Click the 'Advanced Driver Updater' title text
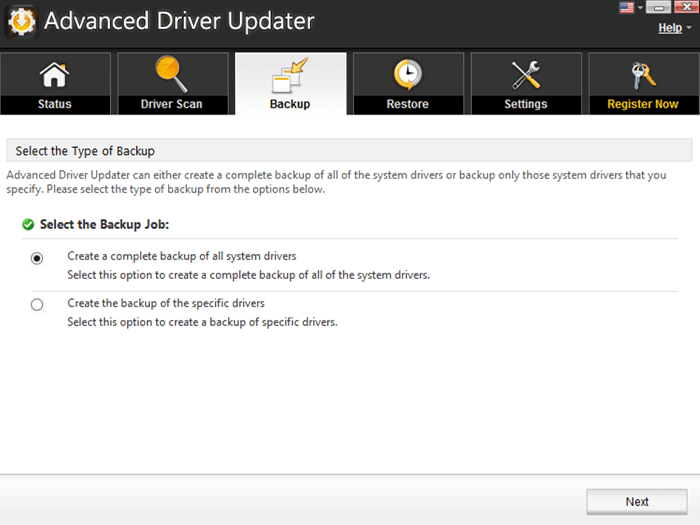 click(x=179, y=21)
